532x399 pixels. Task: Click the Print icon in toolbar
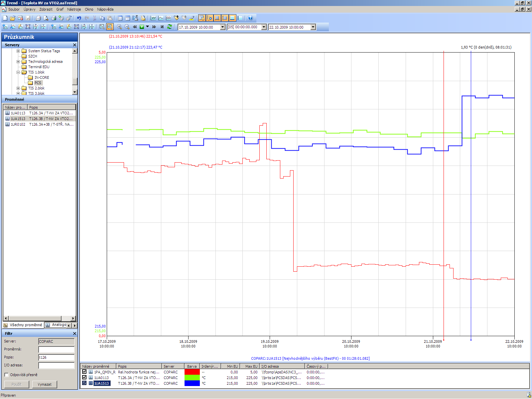(54, 18)
